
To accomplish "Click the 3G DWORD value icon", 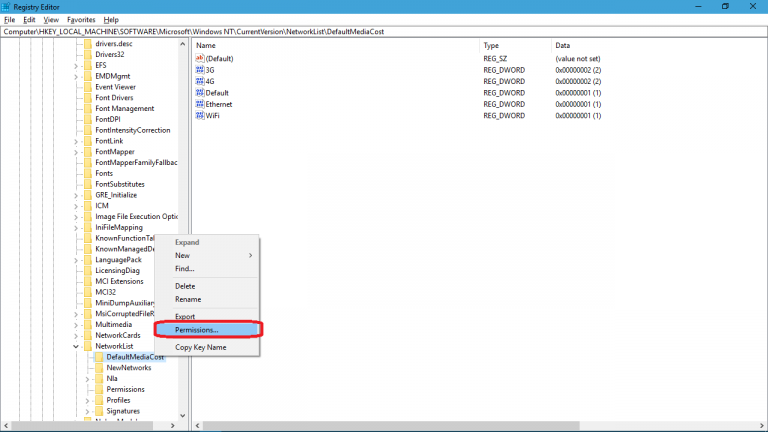I will [200, 70].
